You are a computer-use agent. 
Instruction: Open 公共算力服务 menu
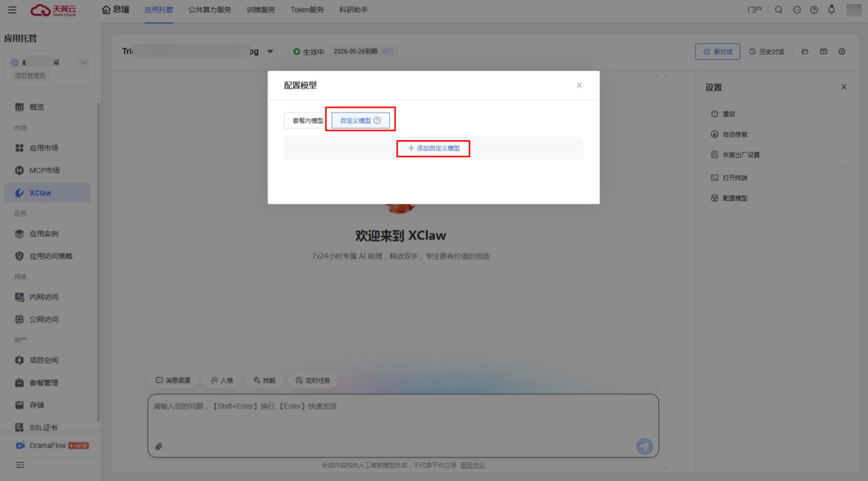tap(210, 10)
